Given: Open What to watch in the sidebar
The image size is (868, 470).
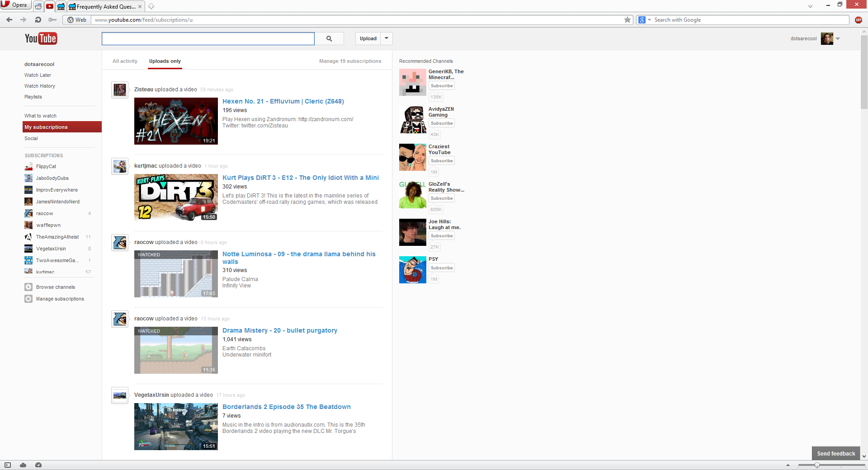Looking at the screenshot, I should 40,116.
